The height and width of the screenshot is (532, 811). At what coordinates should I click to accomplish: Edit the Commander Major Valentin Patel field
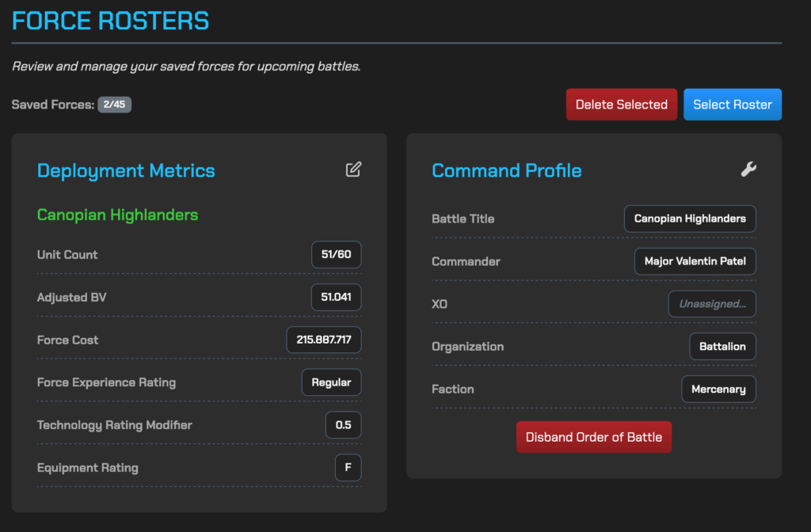coord(695,261)
